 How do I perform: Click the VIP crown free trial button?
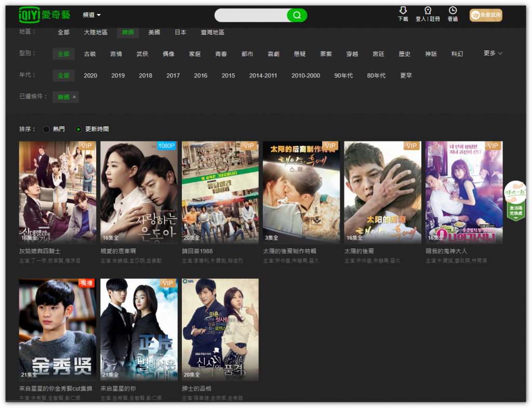click(486, 15)
